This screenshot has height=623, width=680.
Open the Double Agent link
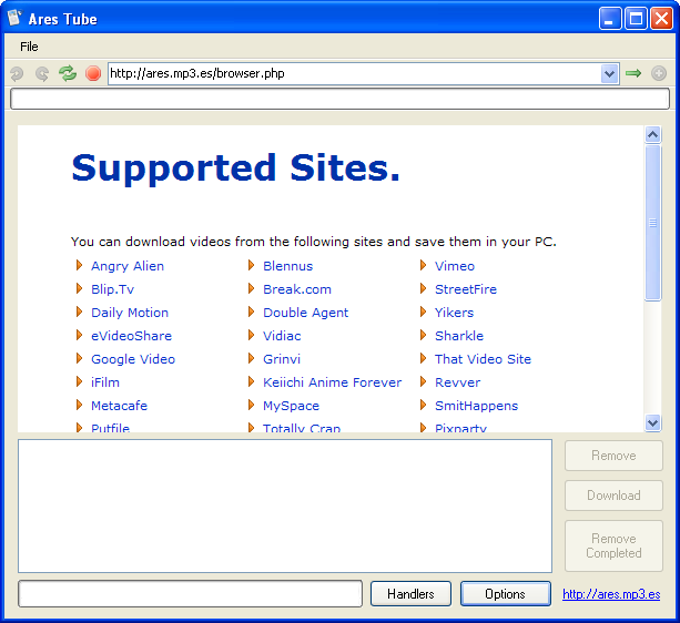[x=306, y=313]
